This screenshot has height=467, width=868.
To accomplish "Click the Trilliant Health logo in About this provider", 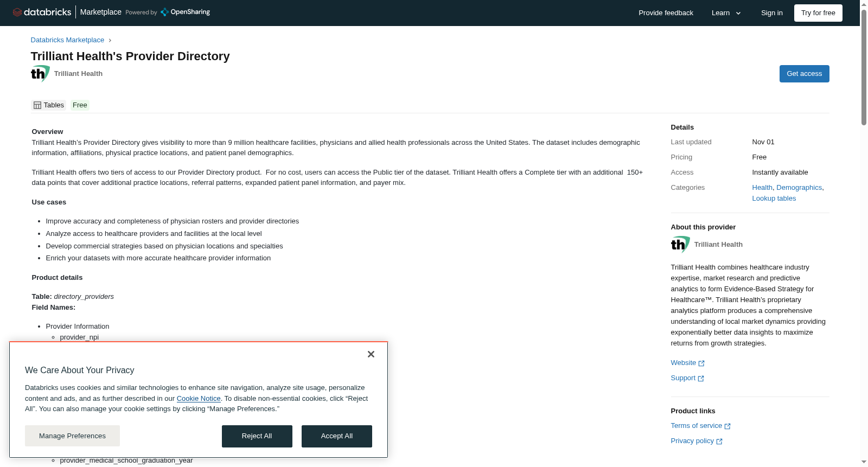I will click(680, 245).
